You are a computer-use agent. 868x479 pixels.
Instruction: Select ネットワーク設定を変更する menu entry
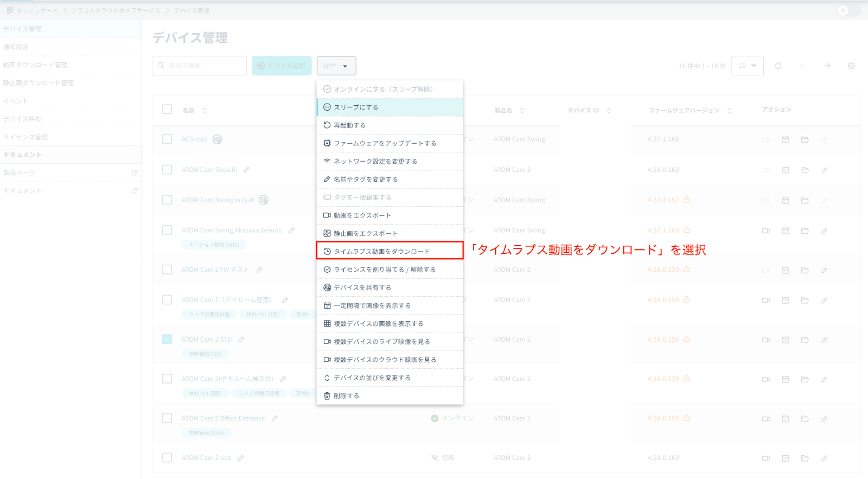point(390,161)
